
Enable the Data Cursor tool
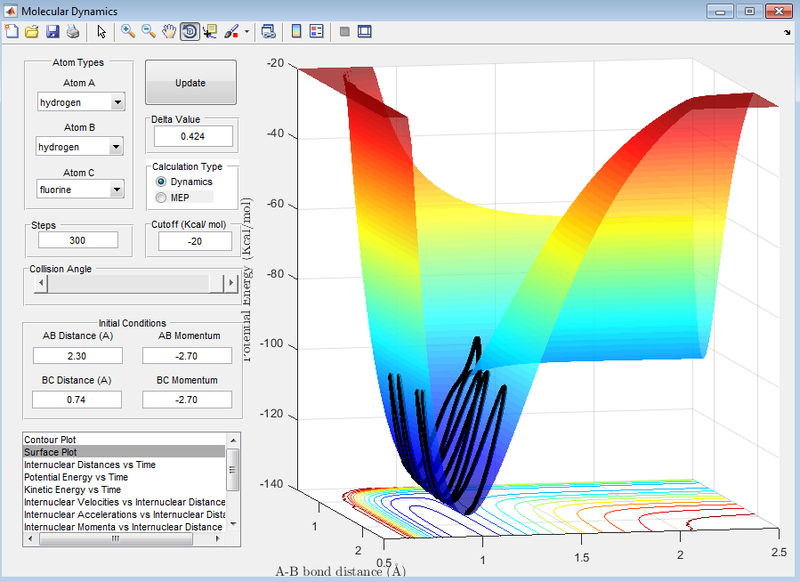(x=211, y=32)
